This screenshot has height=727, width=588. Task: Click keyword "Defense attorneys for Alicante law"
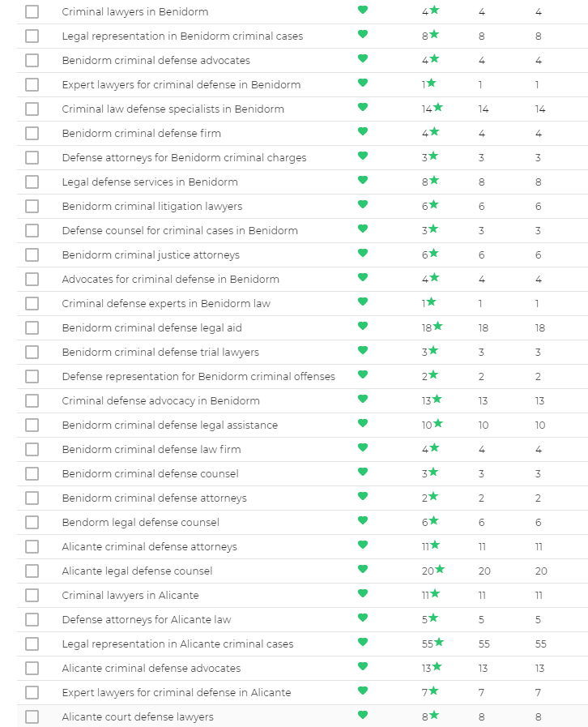tap(146, 620)
